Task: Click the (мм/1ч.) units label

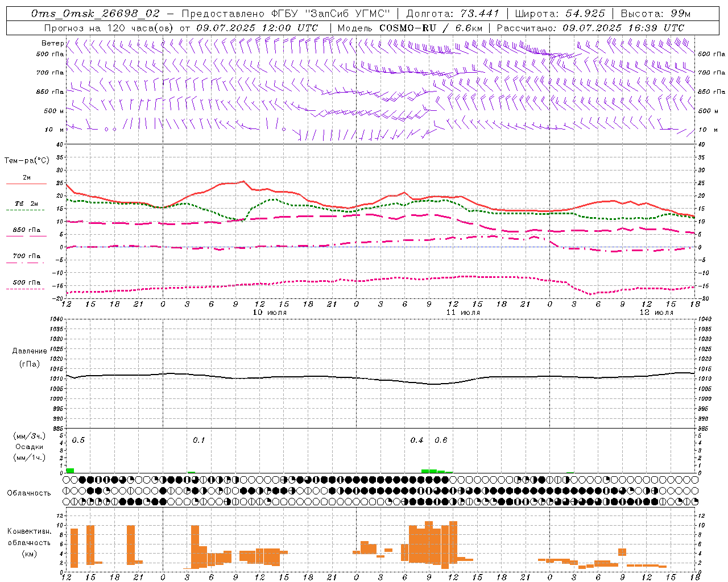Action: tap(30, 458)
